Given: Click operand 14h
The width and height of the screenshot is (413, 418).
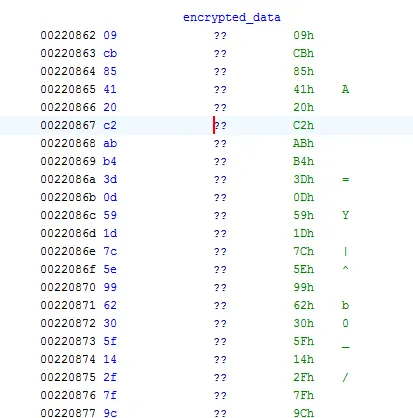Looking at the screenshot, I should tap(303, 359).
